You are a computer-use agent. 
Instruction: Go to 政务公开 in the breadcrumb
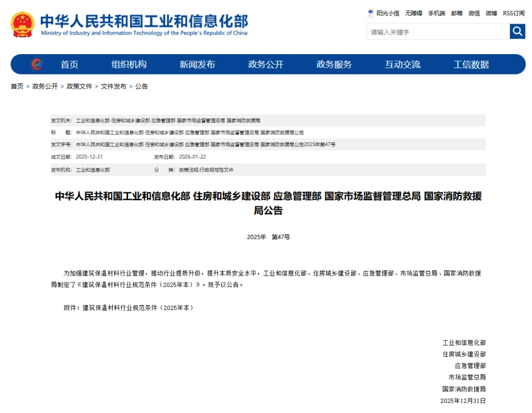click(x=45, y=86)
